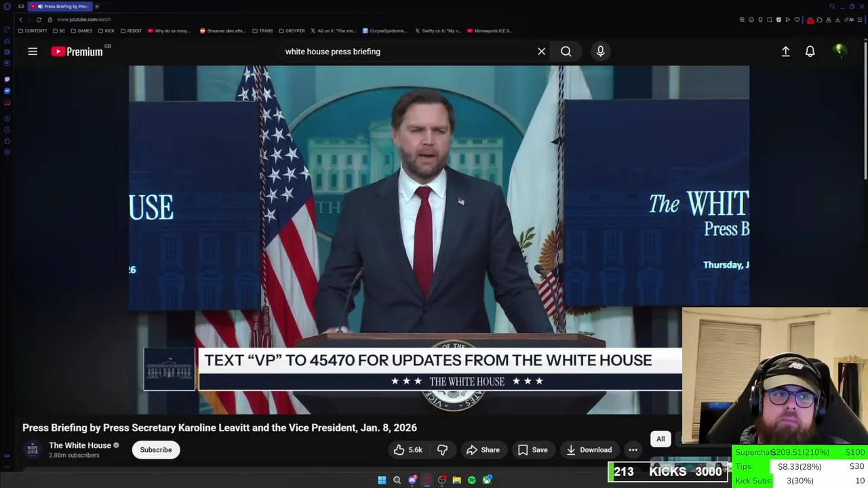Dislike the video
This screenshot has width=868, height=488.
click(442, 449)
